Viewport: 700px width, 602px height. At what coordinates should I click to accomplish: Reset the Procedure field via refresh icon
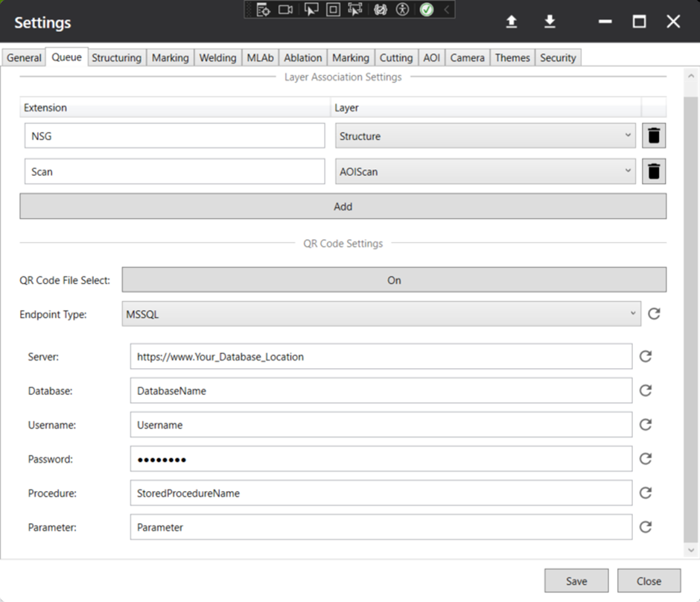(646, 493)
